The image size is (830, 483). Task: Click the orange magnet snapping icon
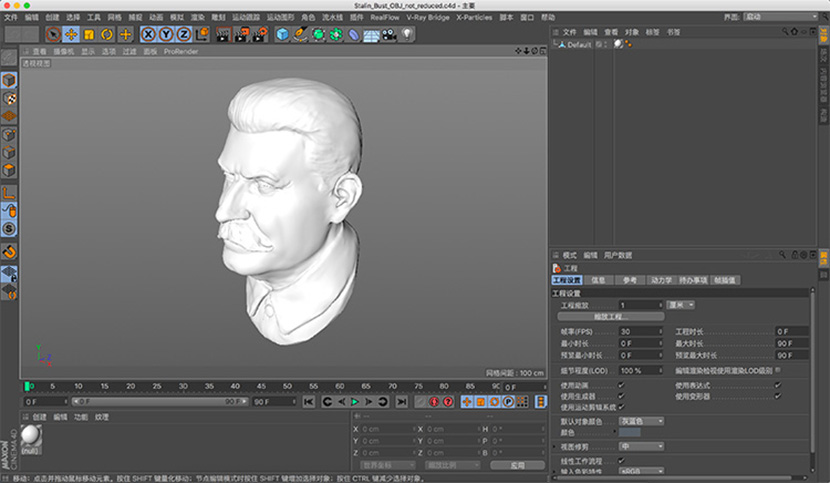(x=9, y=252)
